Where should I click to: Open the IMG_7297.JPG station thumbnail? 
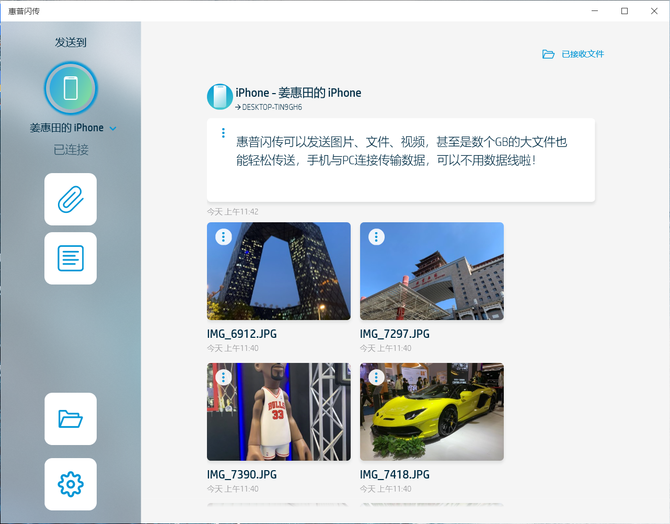click(432, 271)
